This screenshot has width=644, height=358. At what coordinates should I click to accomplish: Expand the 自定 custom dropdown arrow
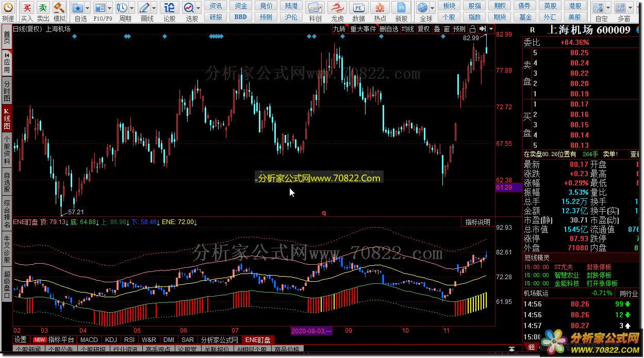(608, 8)
